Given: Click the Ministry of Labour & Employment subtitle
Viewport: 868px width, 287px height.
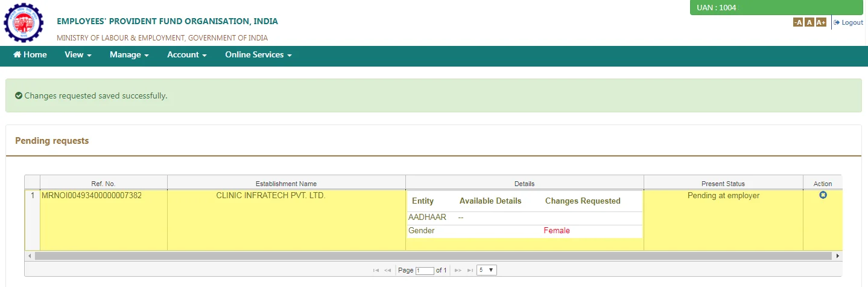Looking at the screenshot, I should (x=162, y=37).
